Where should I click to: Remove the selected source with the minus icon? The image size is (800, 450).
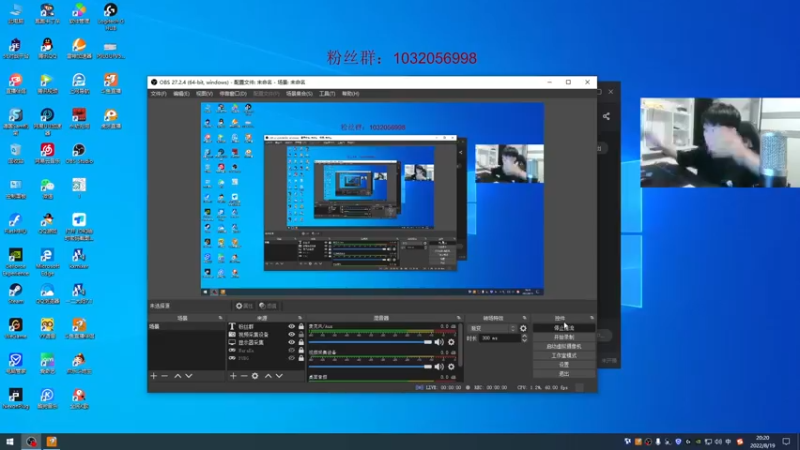pyautogui.click(x=244, y=376)
